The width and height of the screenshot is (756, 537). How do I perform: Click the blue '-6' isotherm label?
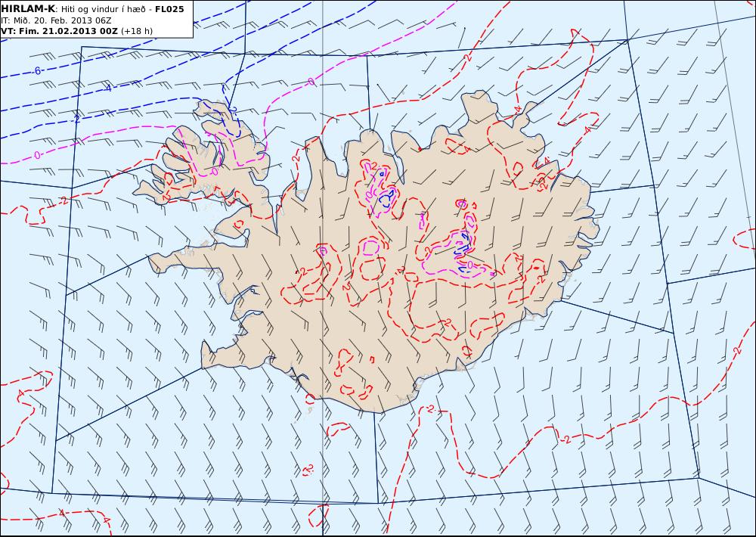point(37,71)
